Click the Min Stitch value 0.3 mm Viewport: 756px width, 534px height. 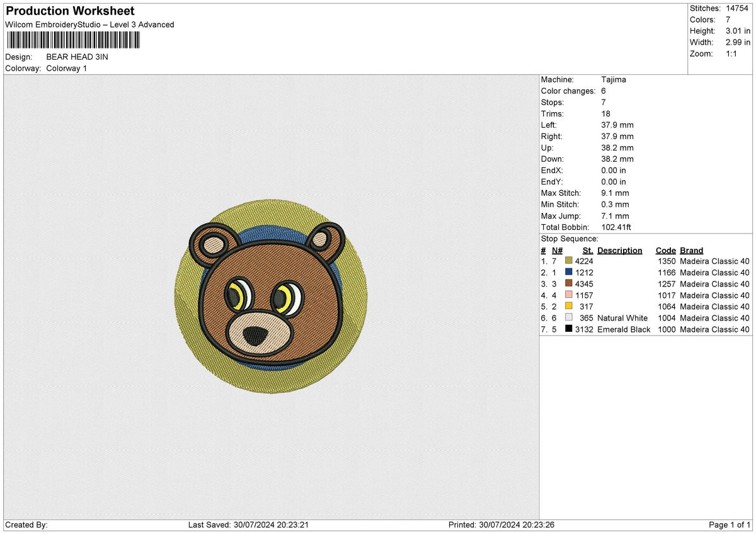(x=615, y=205)
